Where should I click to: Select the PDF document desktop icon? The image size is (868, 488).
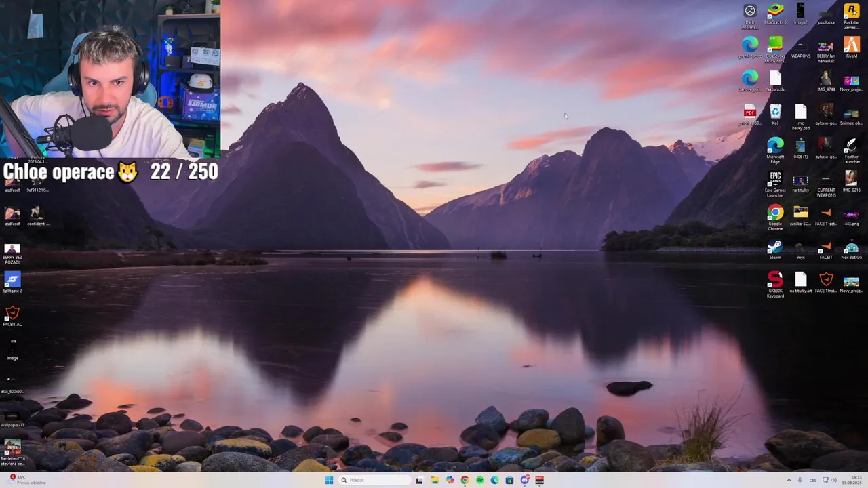pos(750,115)
